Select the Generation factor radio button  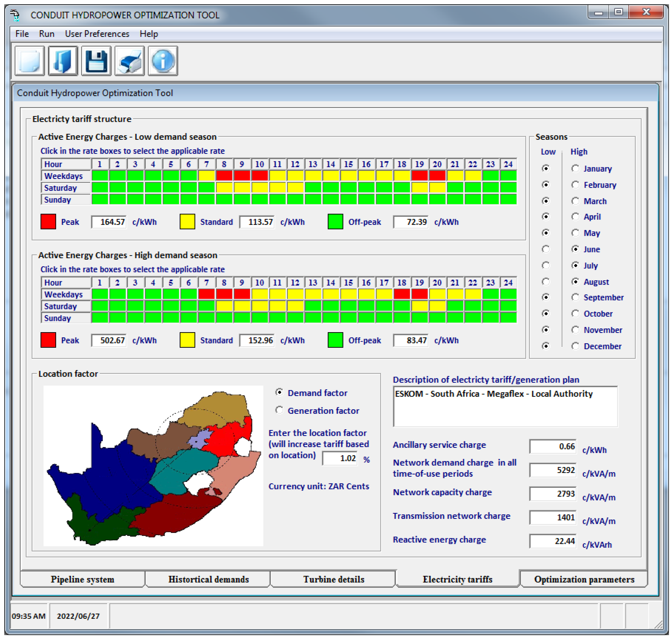click(x=280, y=410)
